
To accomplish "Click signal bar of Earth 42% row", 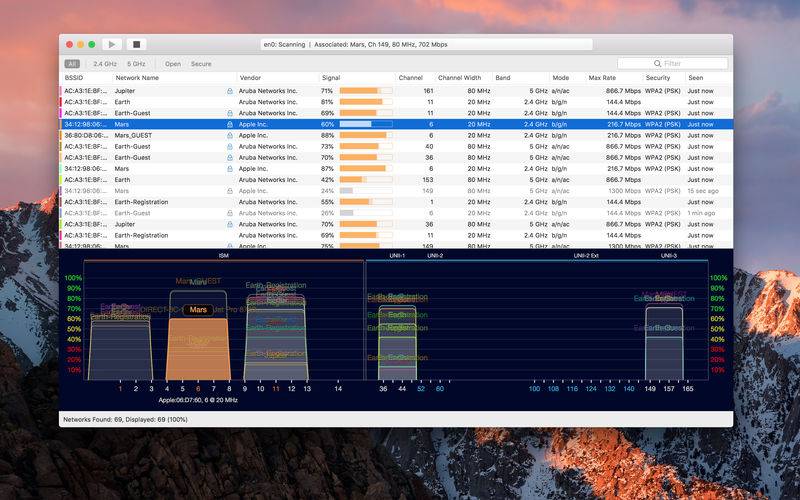I will point(366,180).
